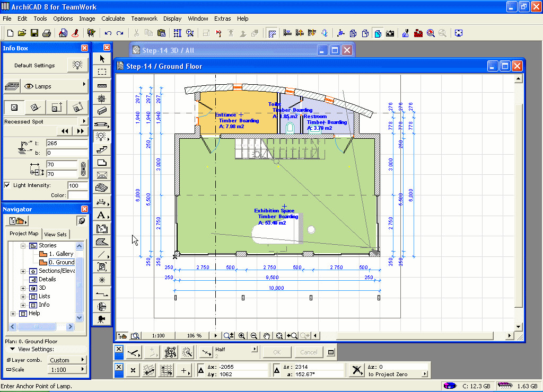Image resolution: width=543 pixels, height=392 pixels.
Task: Choose the Stair tool in the toolbox
Action: pos(102,149)
